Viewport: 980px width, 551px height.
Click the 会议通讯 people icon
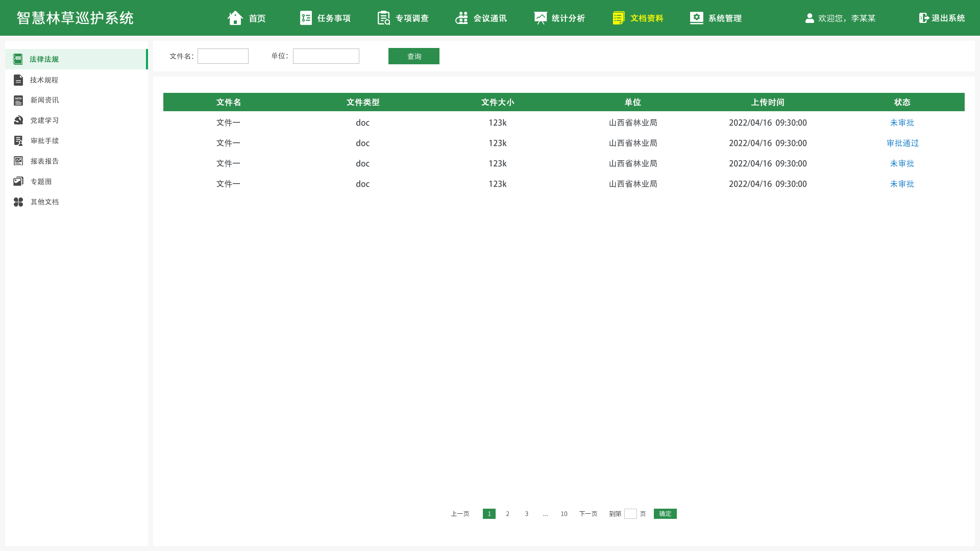coord(461,18)
